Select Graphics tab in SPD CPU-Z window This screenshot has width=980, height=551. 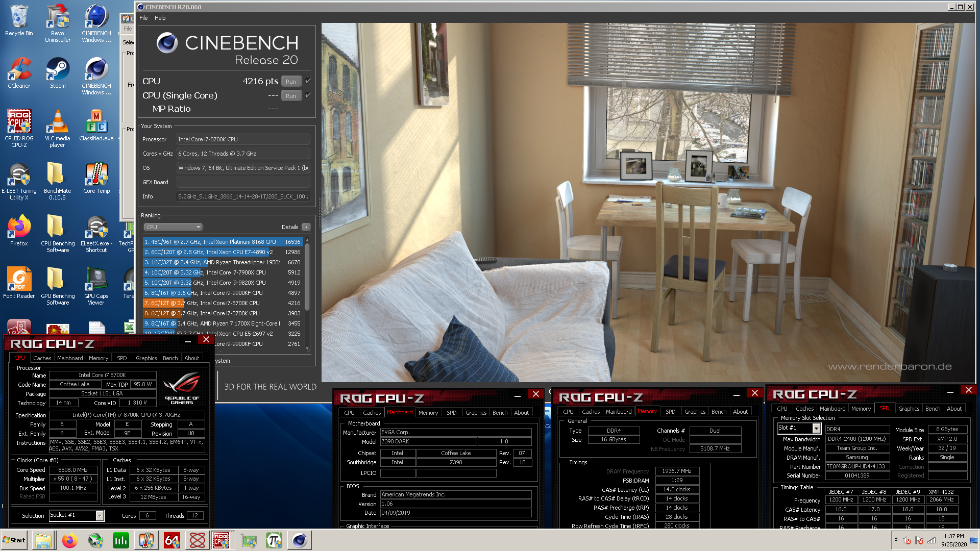click(x=909, y=409)
